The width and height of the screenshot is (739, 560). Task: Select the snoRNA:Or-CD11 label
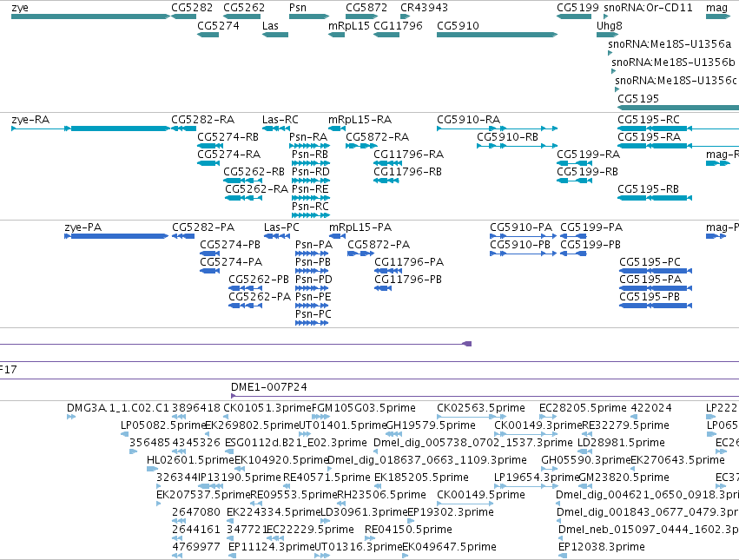[x=648, y=8]
